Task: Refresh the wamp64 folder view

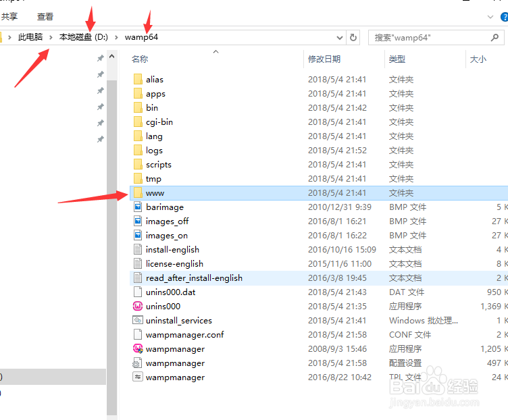Action: pyautogui.click(x=353, y=38)
